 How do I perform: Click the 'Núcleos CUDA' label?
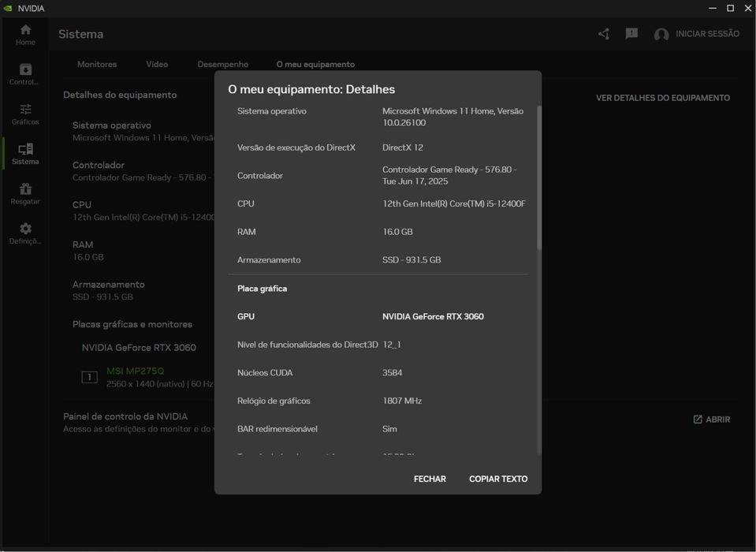pyautogui.click(x=265, y=373)
